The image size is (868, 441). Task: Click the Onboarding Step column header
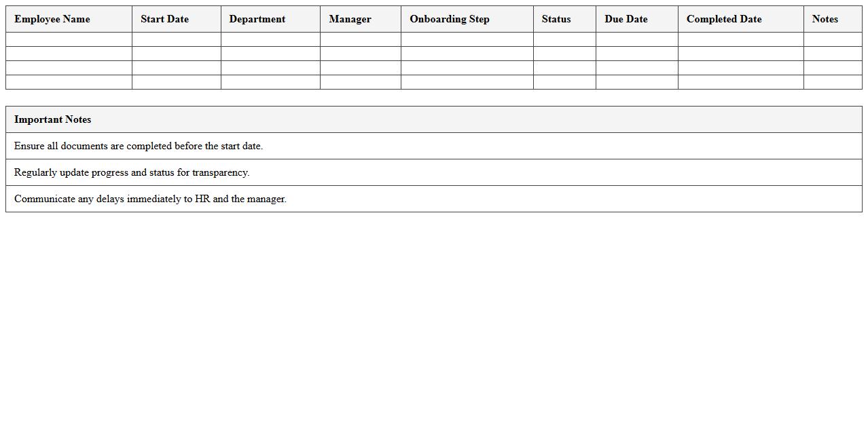450,19
